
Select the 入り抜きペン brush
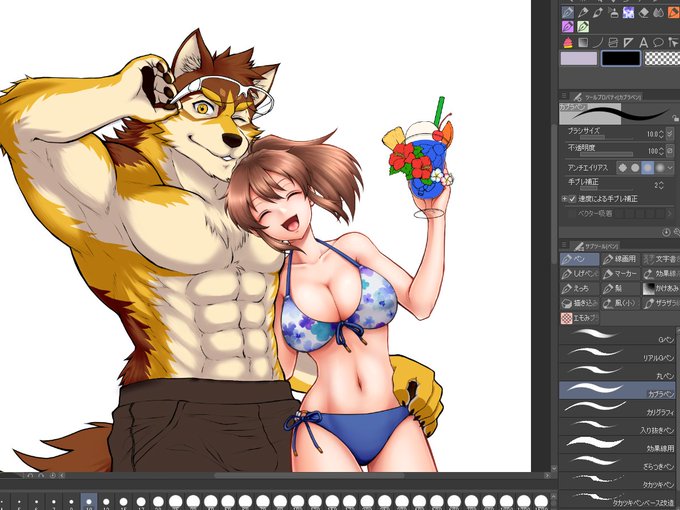pyautogui.click(x=618, y=427)
